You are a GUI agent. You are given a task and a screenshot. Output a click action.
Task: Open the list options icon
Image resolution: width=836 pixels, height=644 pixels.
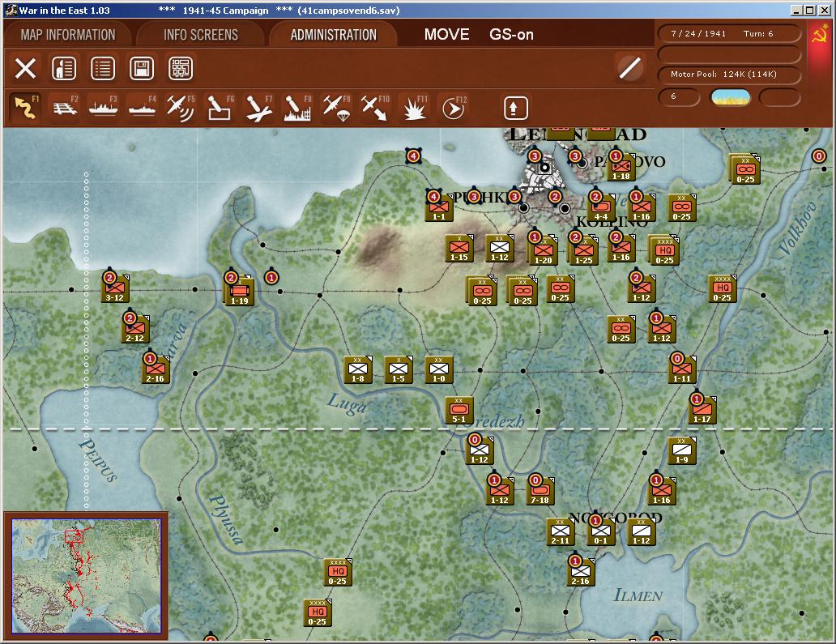[103, 68]
